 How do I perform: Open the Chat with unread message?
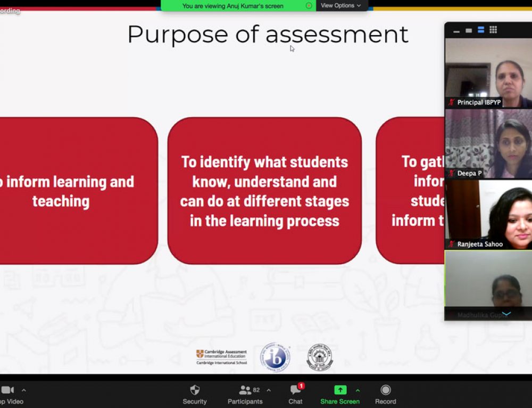(x=296, y=394)
